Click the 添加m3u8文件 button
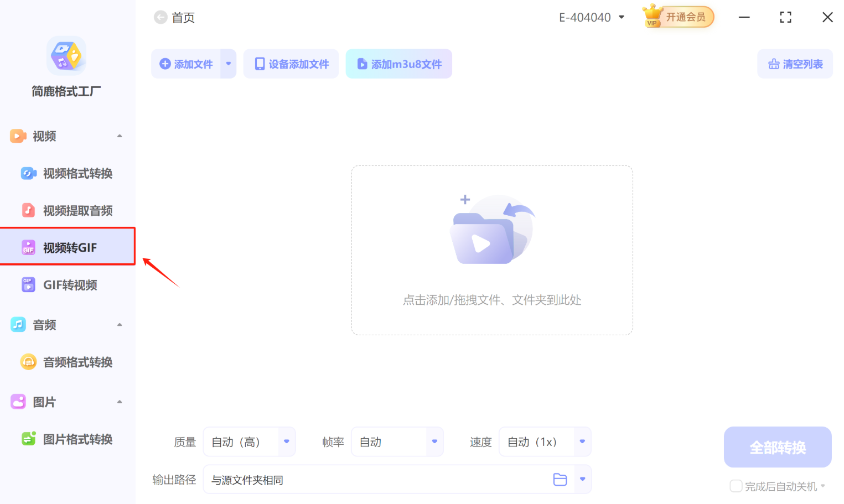Image resolution: width=844 pixels, height=504 pixels. pos(399,64)
